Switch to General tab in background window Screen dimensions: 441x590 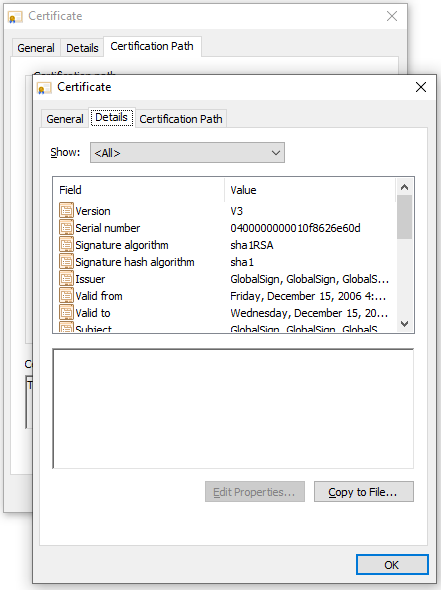click(36, 48)
